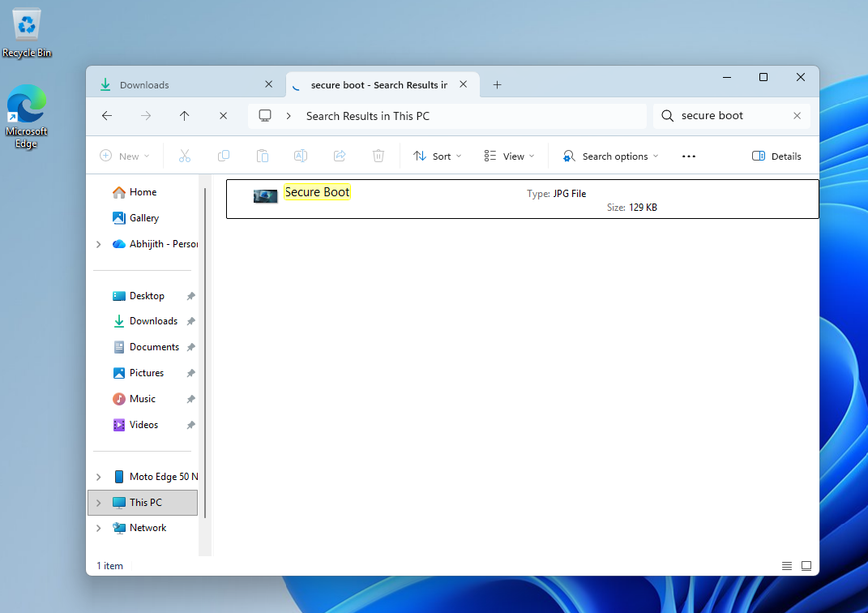Unpin Documents using its pin icon
The image size is (868, 613).
pos(191,347)
